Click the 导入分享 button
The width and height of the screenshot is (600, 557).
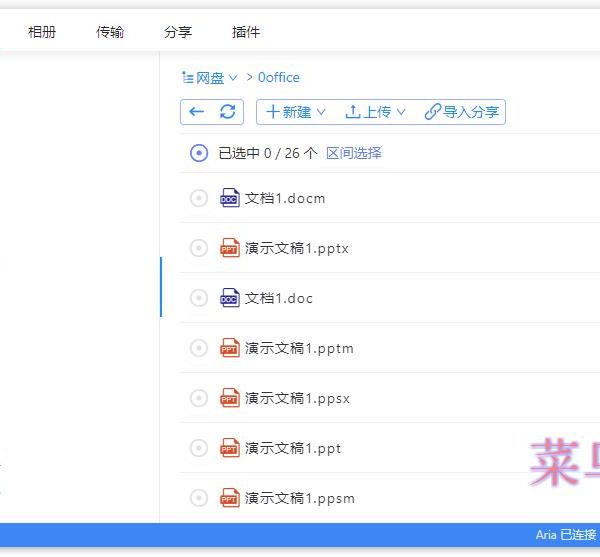coord(462,112)
